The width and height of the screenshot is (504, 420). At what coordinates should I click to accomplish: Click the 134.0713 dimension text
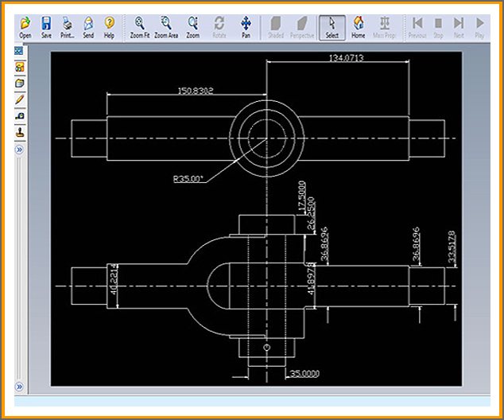point(346,58)
